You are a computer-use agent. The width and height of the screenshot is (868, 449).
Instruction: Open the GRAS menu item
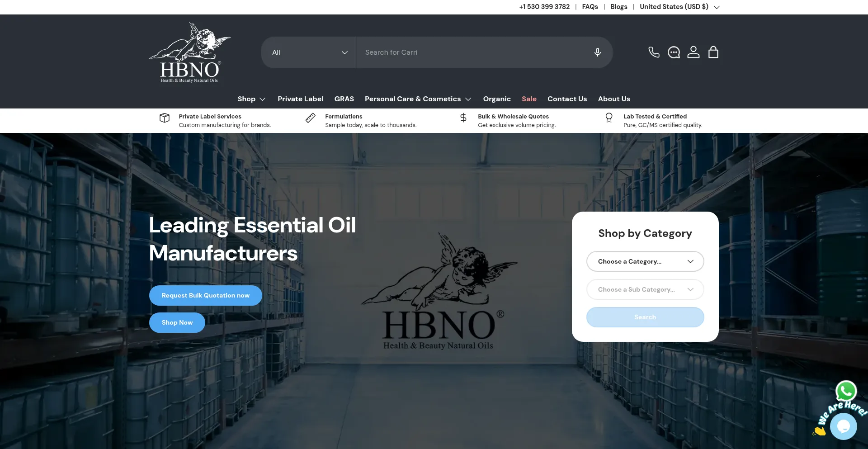[344, 99]
